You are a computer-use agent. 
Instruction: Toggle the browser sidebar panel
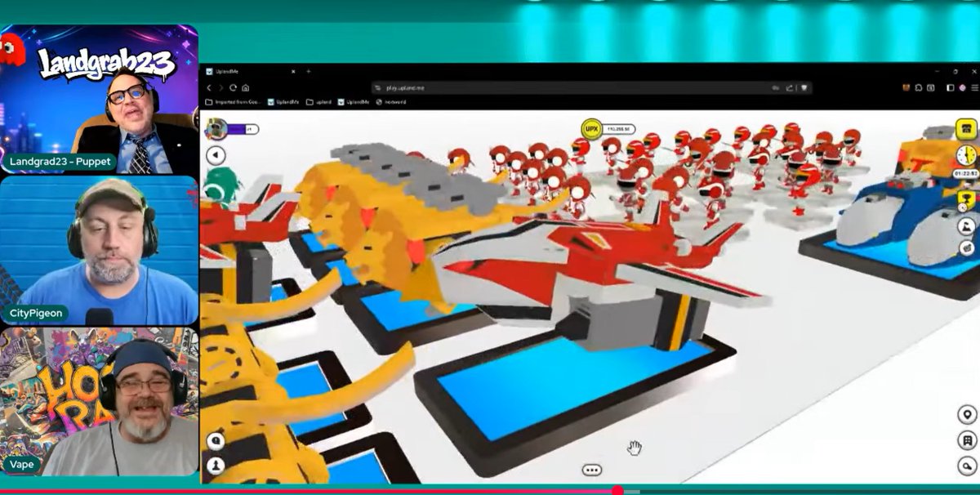950,87
